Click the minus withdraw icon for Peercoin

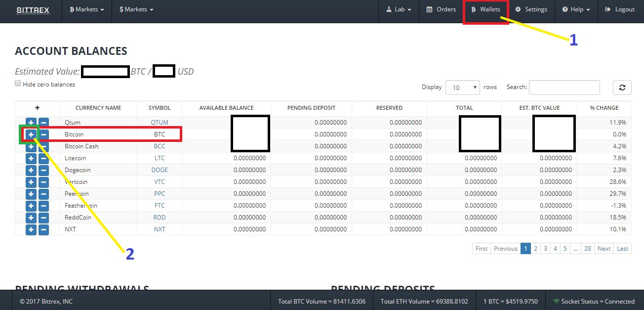[x=43, y=194]
